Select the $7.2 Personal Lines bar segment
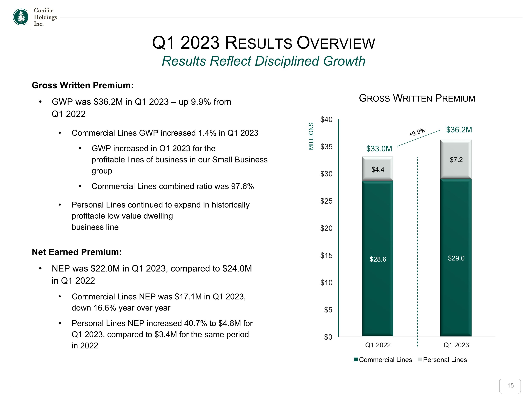Viewport: 532px width, 399px height. (x=456, y=159)
